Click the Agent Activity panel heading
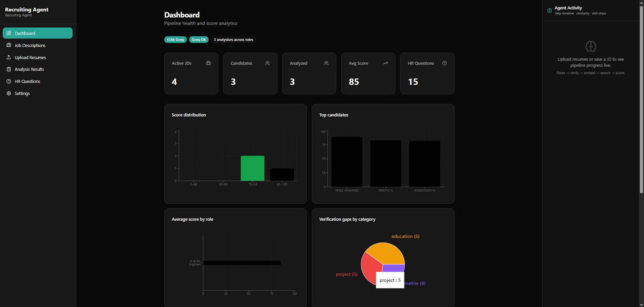Viewport: 644px width, 307px height. (x=568, y=8)
